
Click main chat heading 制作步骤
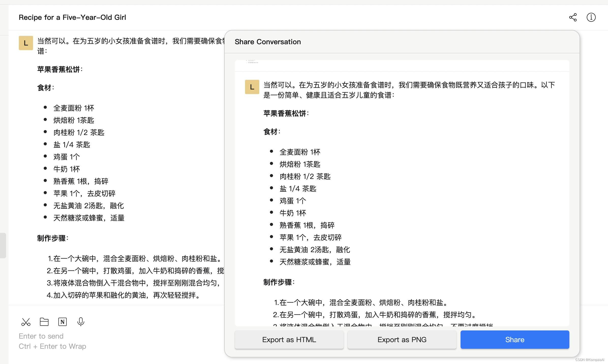(x=53, y=238)
